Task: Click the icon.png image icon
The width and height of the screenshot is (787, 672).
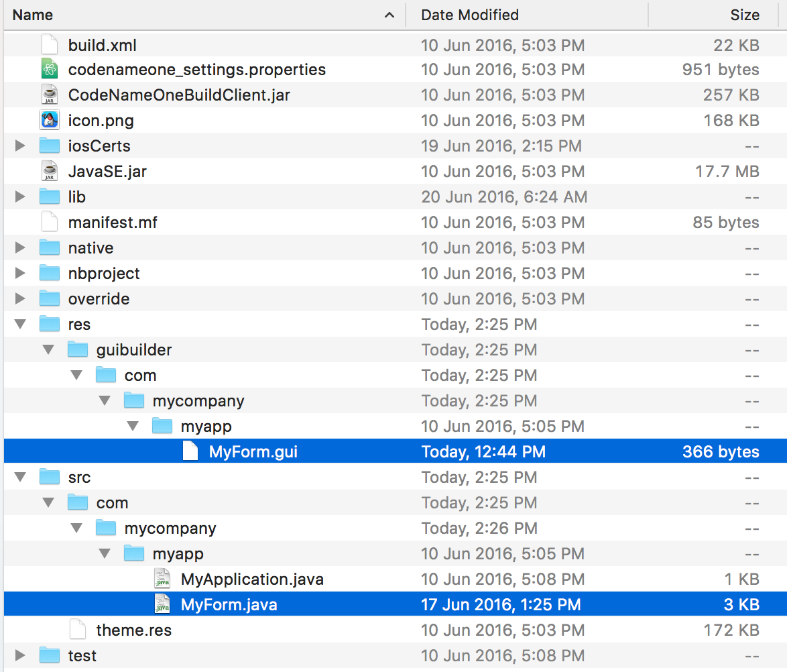Action: click(49, 120)
